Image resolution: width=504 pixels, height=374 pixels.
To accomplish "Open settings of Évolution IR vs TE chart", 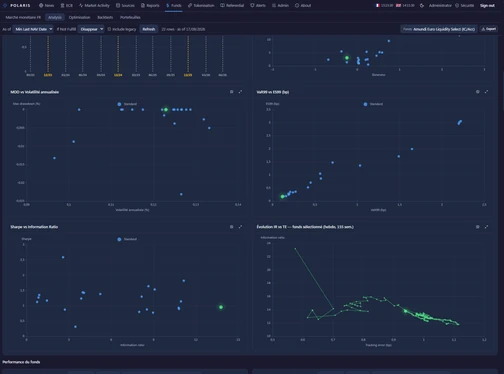I will pos(478,227).
